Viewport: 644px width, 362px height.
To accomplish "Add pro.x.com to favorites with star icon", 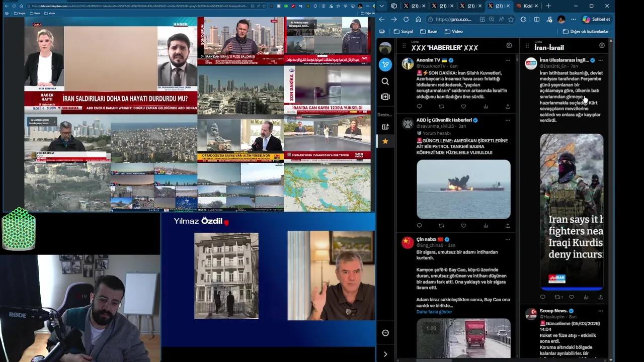I will click(511, 19).
